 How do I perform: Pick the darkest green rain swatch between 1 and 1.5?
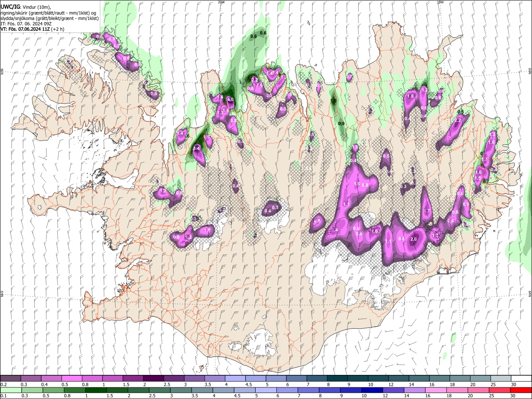click(96, 390)
